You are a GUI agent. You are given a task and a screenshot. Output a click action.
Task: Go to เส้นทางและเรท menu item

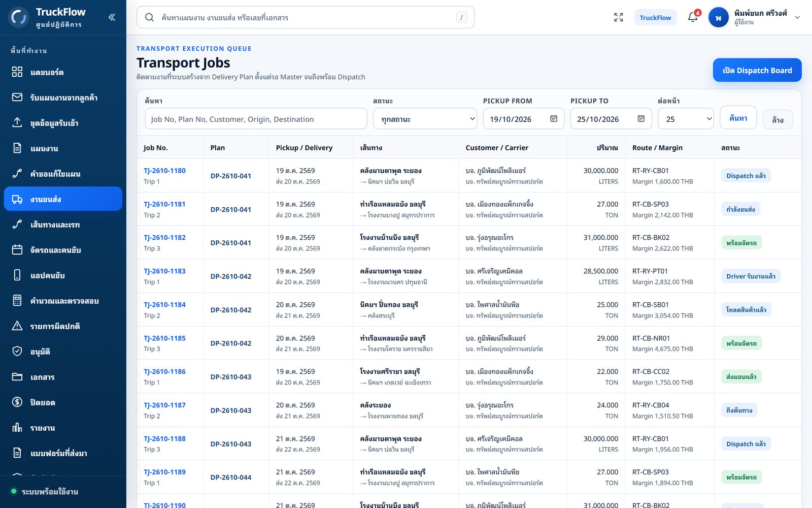[x=63, y=224]
